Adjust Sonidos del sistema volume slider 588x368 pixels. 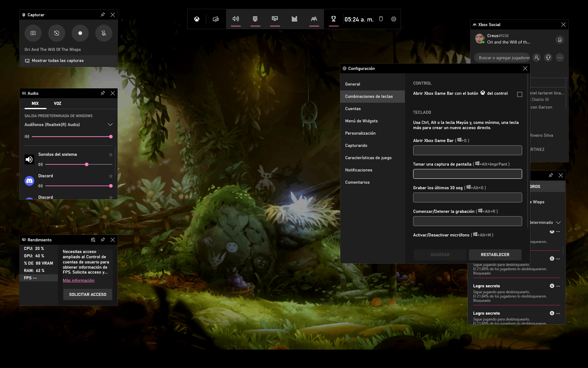point(79,165)
